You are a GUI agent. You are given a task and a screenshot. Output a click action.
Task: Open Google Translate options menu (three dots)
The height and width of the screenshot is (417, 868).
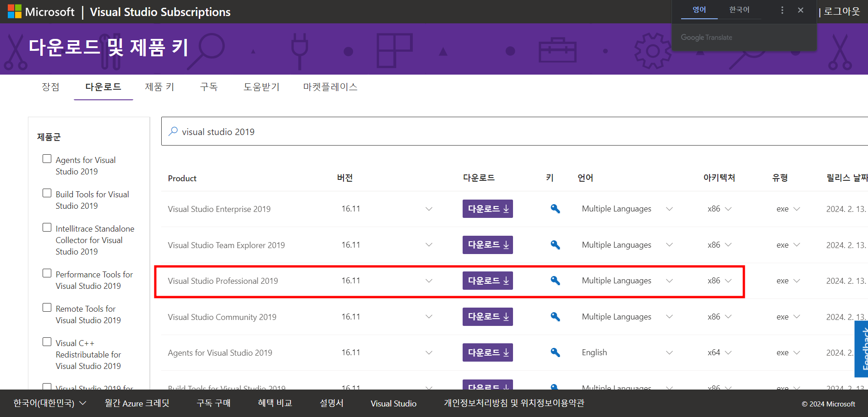[782, 10]
